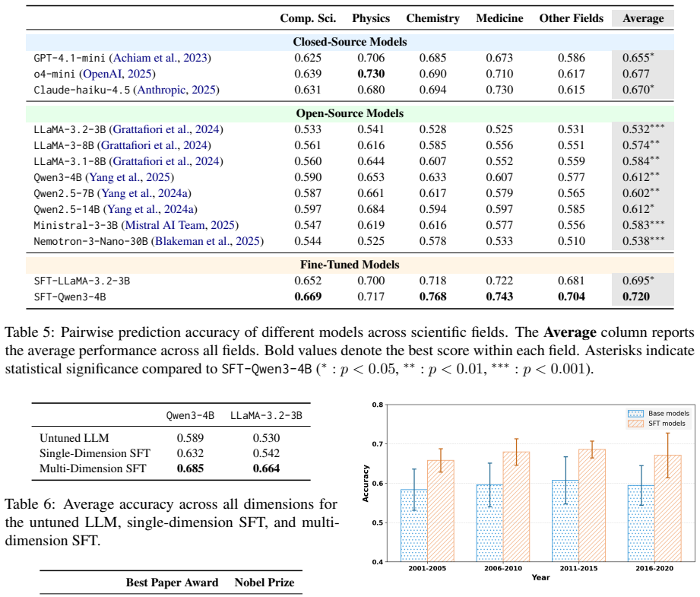The image size is (700, 597).
Task: Click the Qwen3-4B column header in Table 6
Action: [x=190, y=416]
